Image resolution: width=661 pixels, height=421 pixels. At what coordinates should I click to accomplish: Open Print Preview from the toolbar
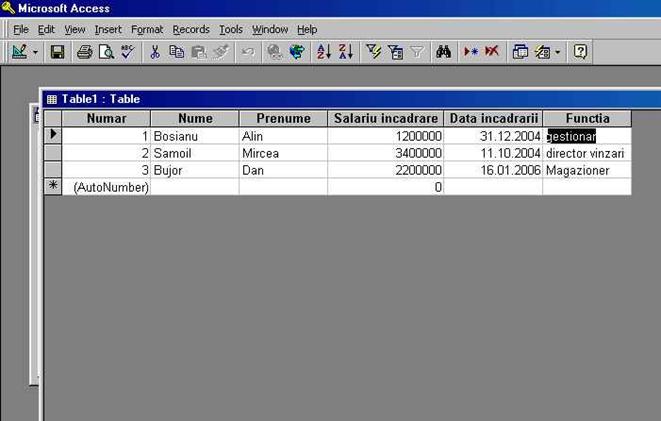click(105, 51)
